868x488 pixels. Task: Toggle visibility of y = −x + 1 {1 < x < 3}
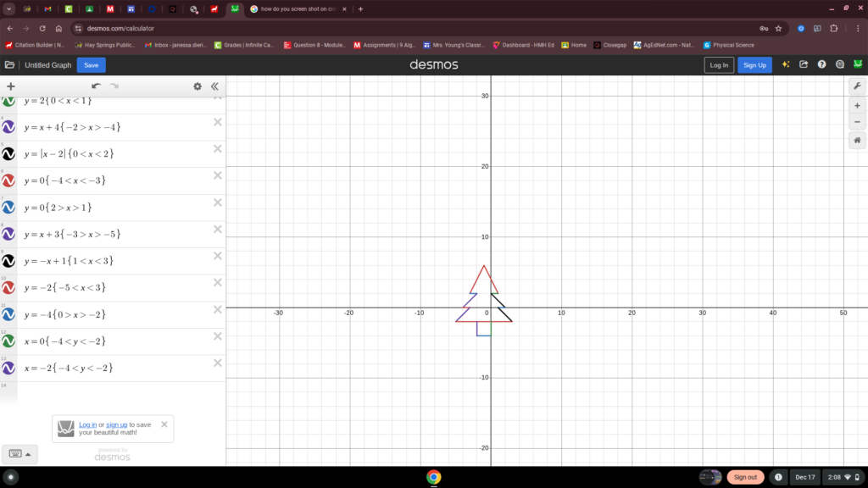pos(8,262)
